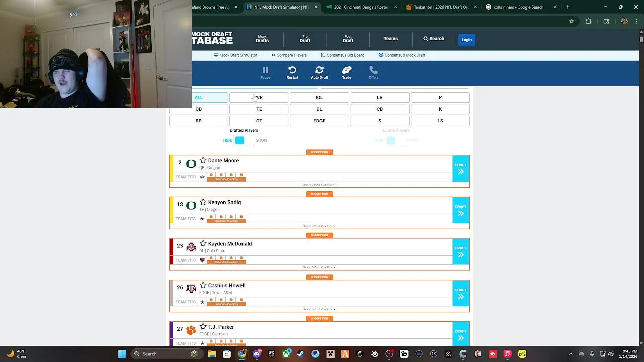Switch to 2021 Cincinnati Bengals Roster tab
Viewport: 644px width, 362px height.
coord(361,7)
